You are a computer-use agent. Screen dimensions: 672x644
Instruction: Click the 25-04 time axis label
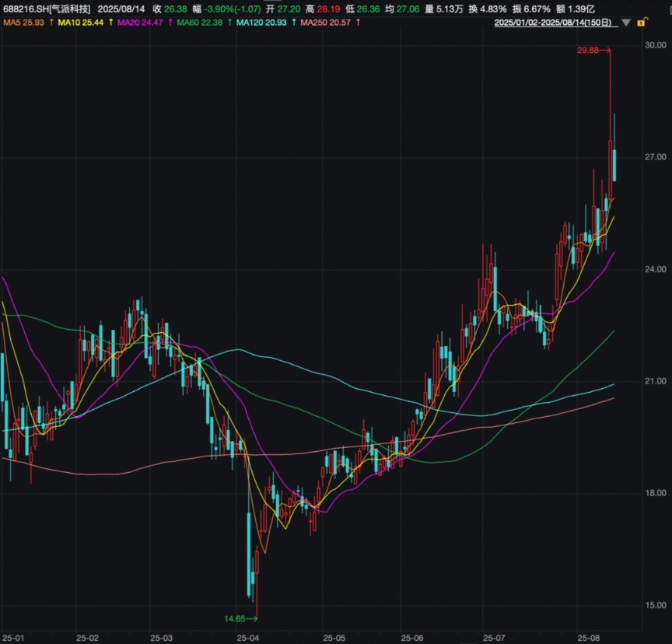click(x=247, y=638)
